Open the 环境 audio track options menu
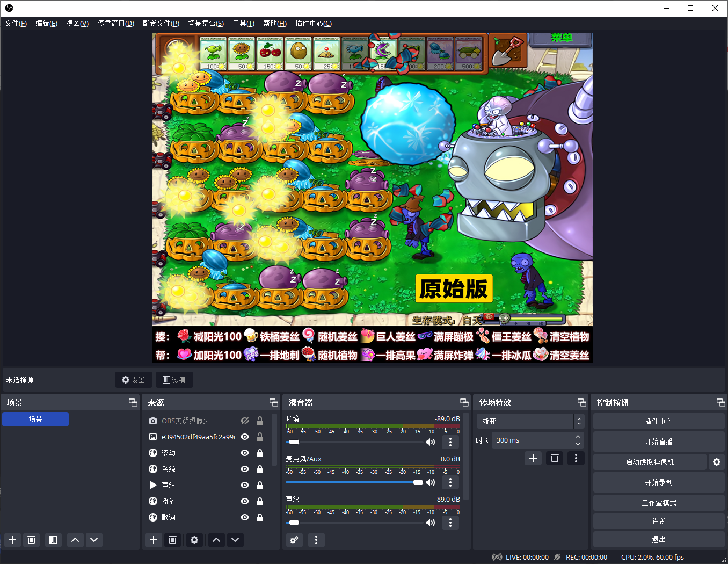The width and height of the screenshot is (728, 564). pos(450,442)
